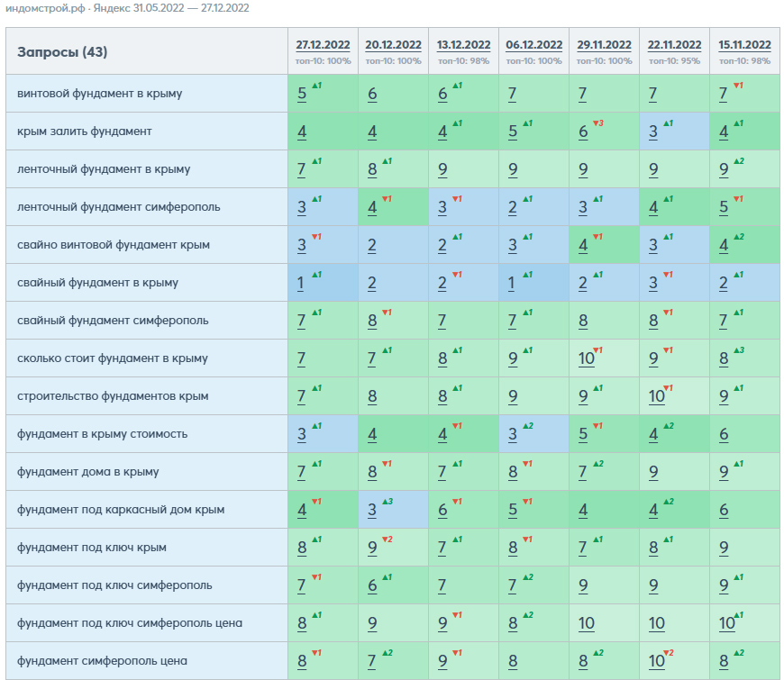This screenshot has height=680, width=784.
Task: Click the 06.12.2022 column date
Action: point(534,45)
